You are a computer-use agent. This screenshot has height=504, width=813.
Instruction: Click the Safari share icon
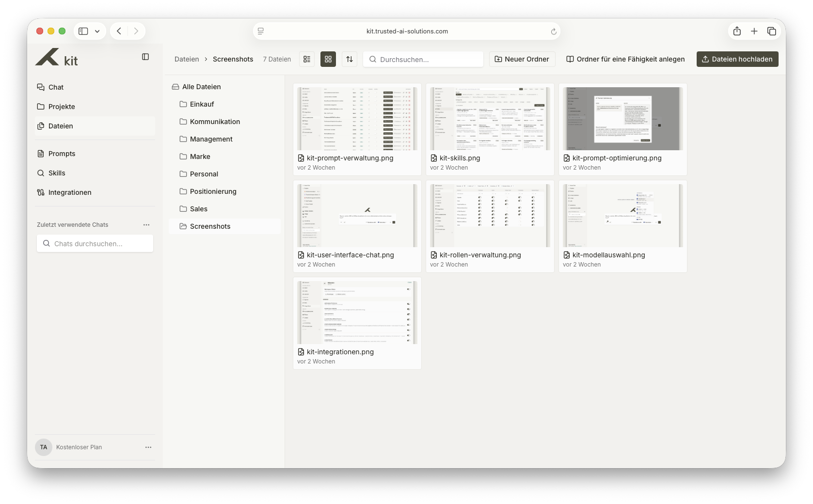tap(737, 31)
